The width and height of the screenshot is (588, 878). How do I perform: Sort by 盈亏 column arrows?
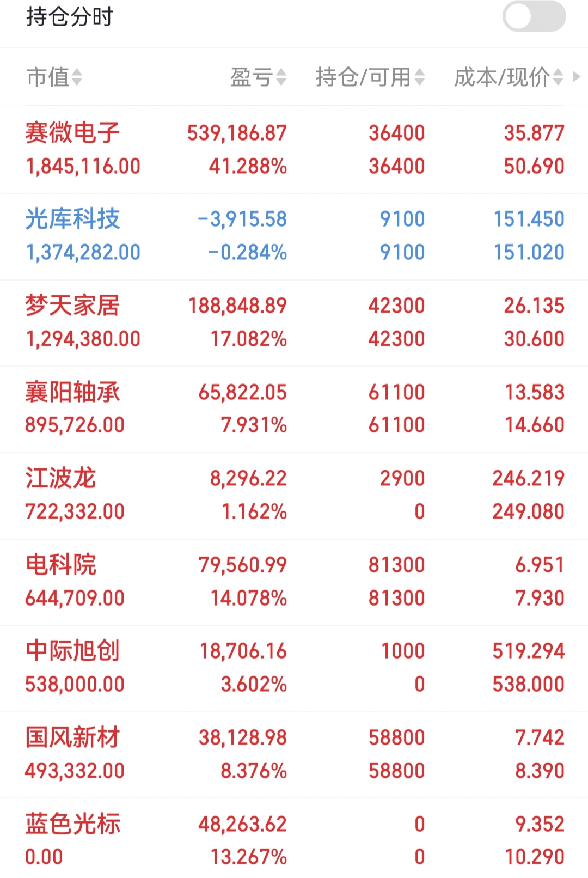tap(281, 77)
